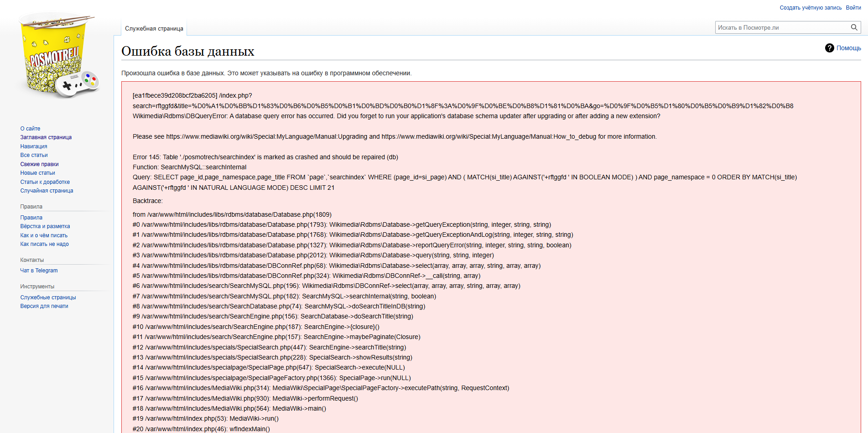This screenshot has height=433, width=868.
Task: View Свежие правки recent changes
Action: pyautogui.click(x=39, y=164)
